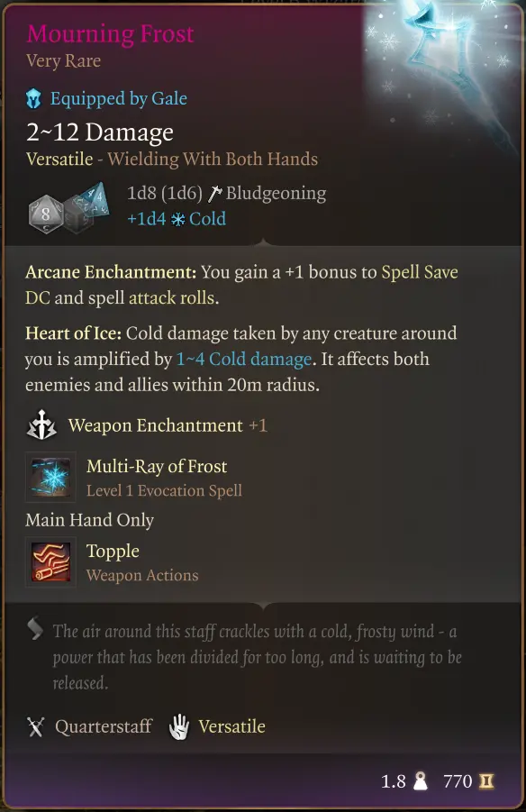Click the feather icon by flavor text
The height and width of the screenshot is (812, 526).
(36, 629)
